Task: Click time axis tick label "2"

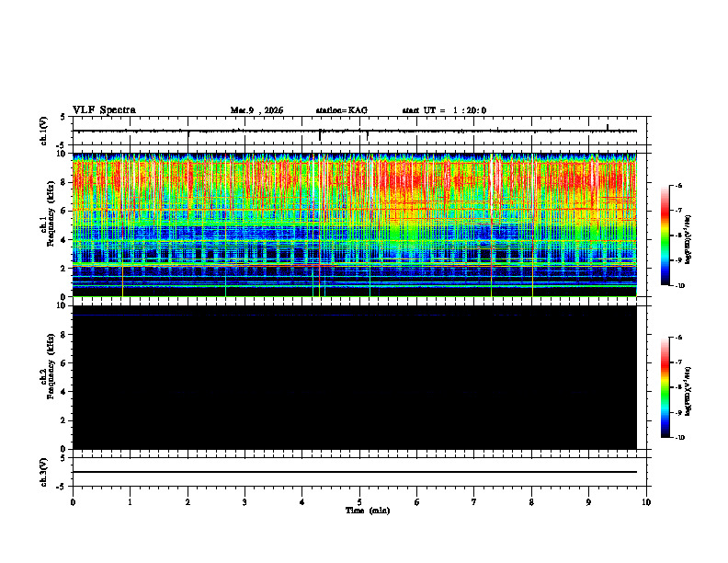Action: tap(188, 502)
